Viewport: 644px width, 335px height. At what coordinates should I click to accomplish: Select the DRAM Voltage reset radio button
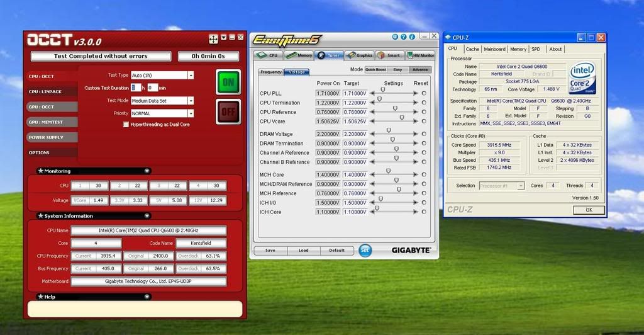pyautogui.click(x=424, y=134)
